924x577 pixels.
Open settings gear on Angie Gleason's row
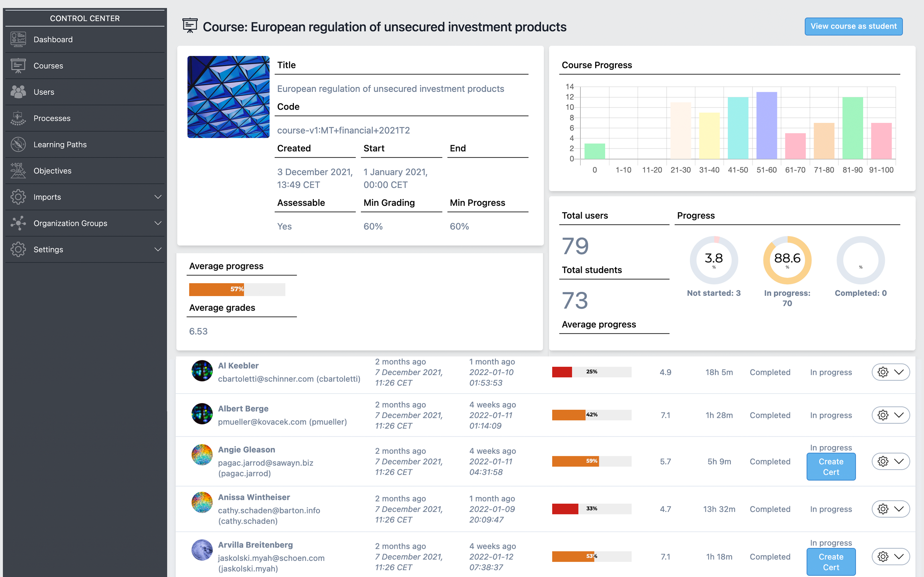coord(883,461)
